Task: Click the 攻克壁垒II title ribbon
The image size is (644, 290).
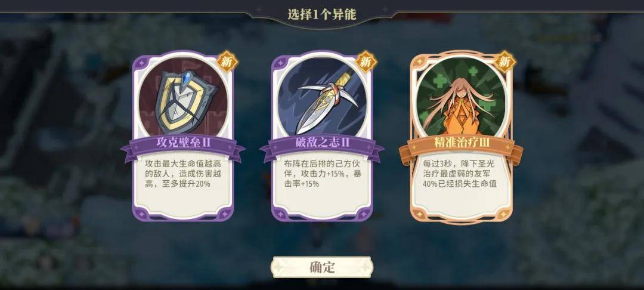Action: click(183, 146)
